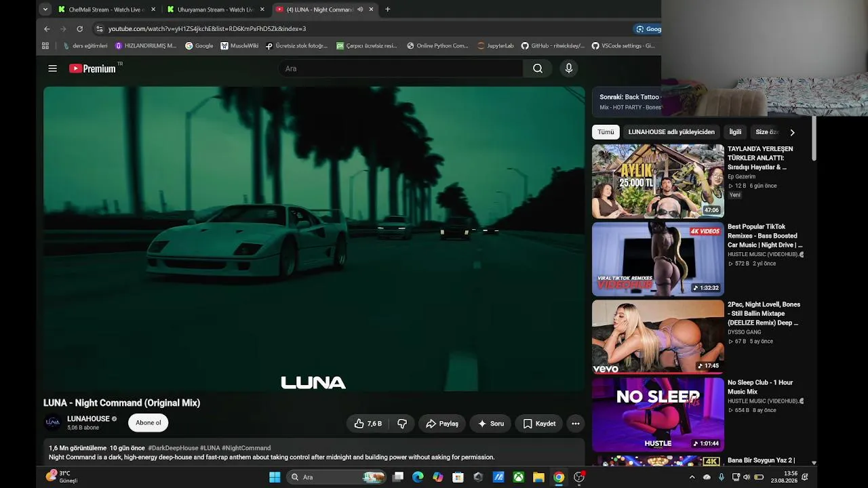Close the ChefMali Stream tab

[x=153, y=9]
